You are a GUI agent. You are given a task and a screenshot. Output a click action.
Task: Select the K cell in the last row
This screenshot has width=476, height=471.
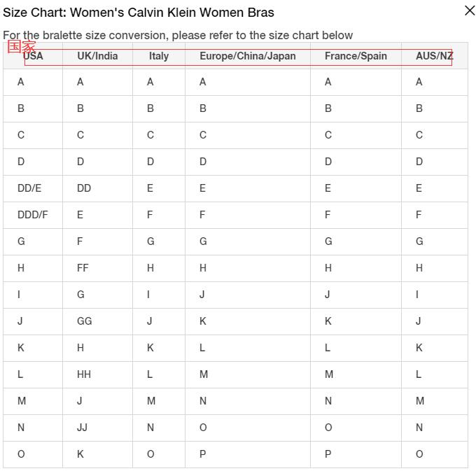[x=80, y=454]
